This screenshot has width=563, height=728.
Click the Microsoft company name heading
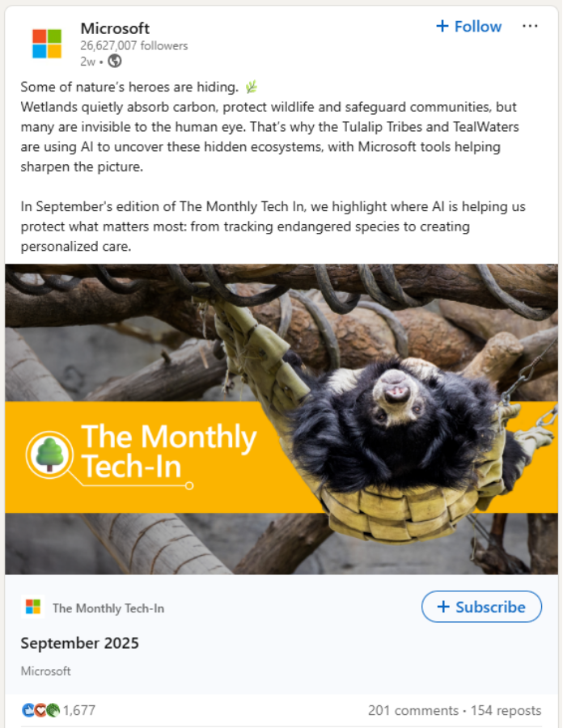pos(115,28)
